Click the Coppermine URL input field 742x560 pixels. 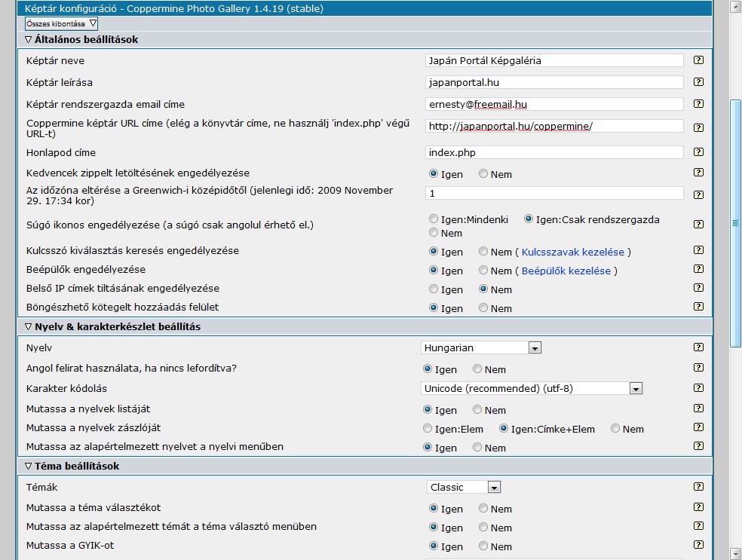pos(554,126)
